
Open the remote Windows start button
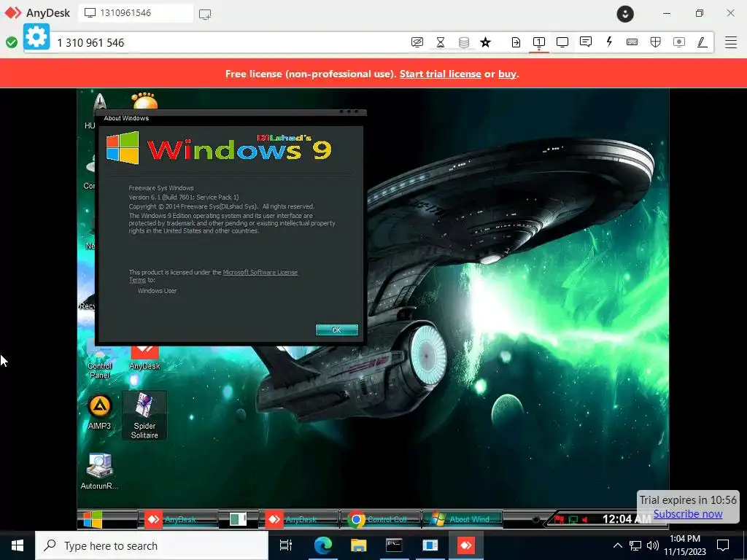(93, 519)
